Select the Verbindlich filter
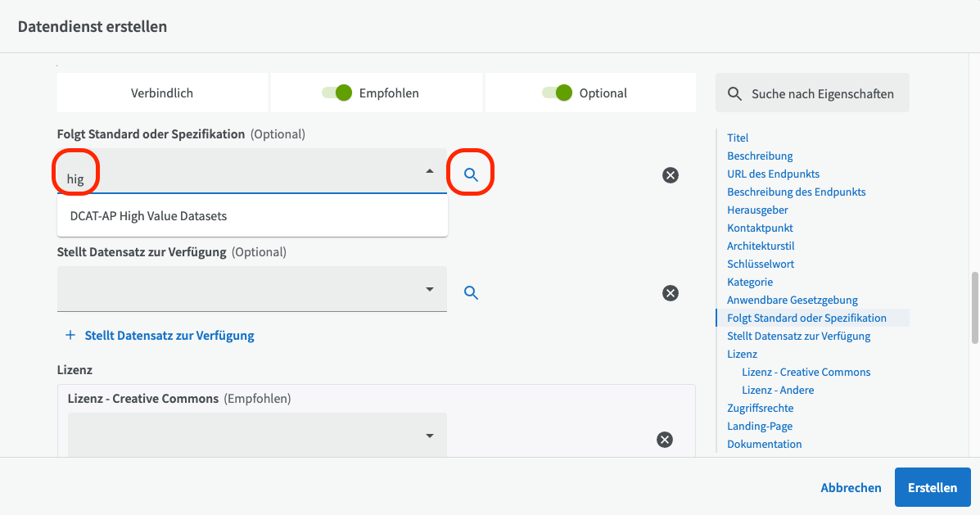980x515 pixels. coord(162,93)
